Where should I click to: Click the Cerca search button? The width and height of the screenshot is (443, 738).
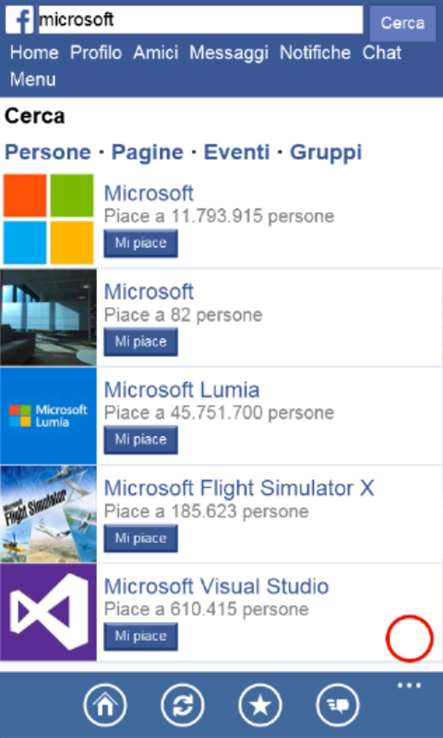pos(403,23)
